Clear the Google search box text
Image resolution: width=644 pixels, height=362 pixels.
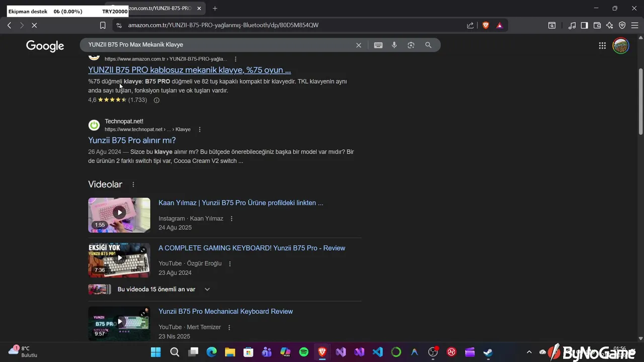[x=359, y=45]
